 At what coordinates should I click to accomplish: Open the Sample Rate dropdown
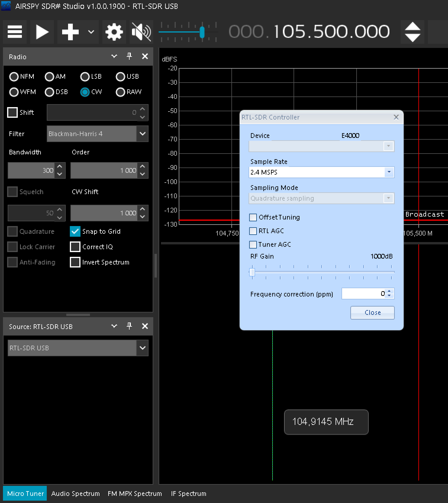click(389, 172)
